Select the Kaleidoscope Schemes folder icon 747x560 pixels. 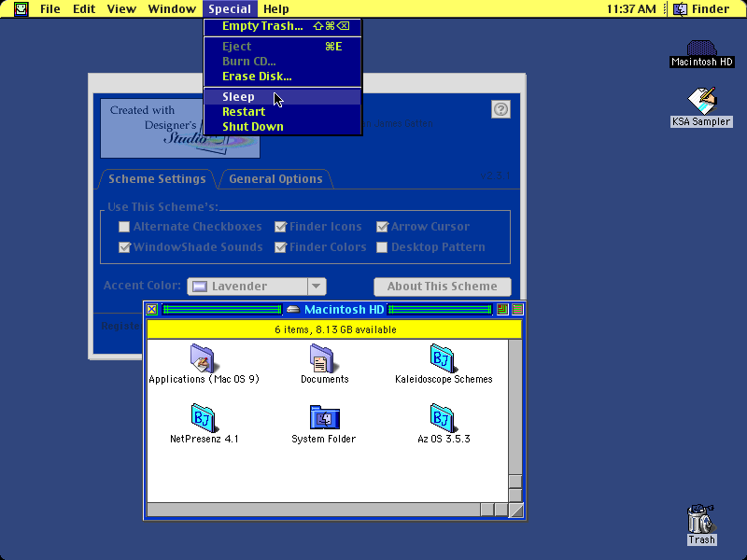point(444,358)
